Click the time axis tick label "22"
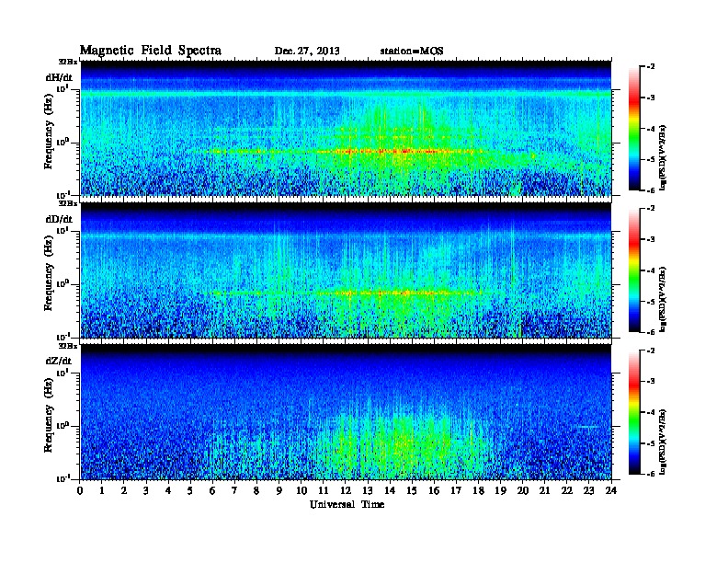Image resolution: width=728 pixels, height=563 pixels. point(567,490)
